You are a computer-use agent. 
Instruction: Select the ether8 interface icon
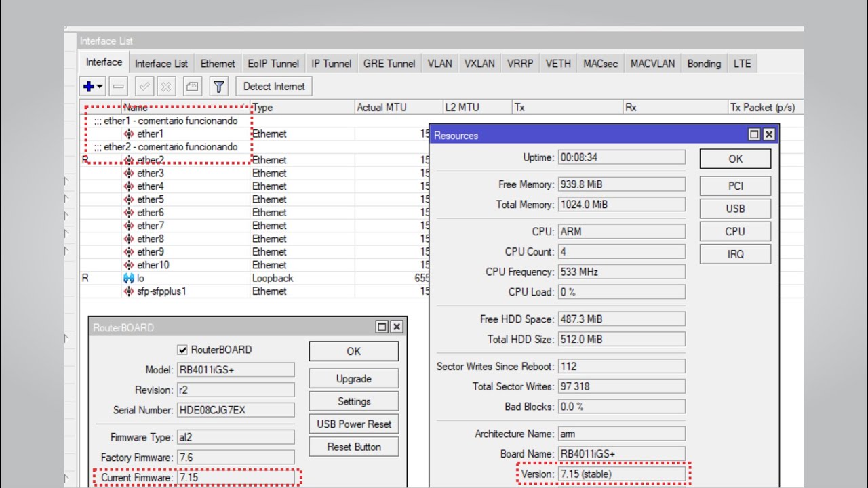pos(129,239)
